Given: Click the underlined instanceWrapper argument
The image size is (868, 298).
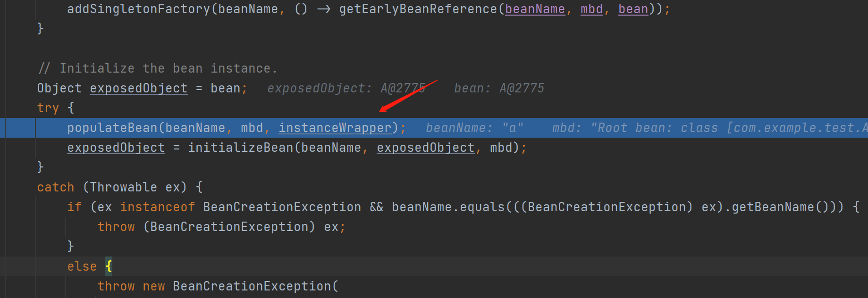Looking at the screenshot, I should (335, 128).
